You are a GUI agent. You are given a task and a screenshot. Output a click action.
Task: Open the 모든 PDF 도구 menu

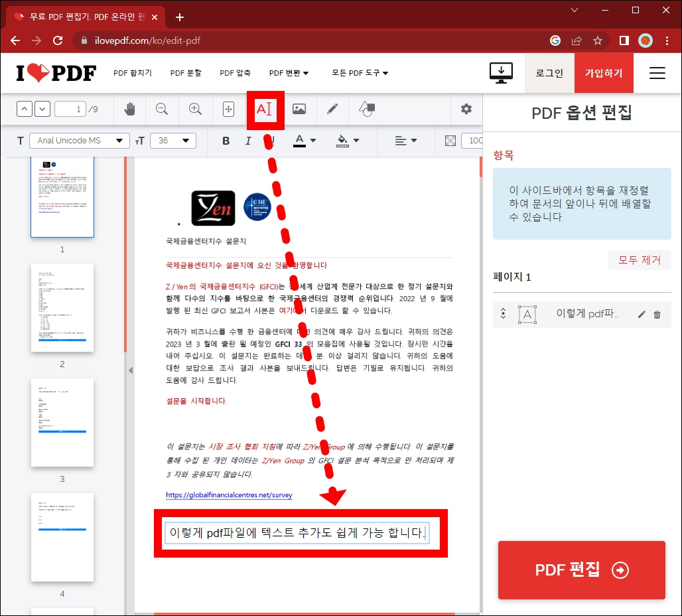358,73
